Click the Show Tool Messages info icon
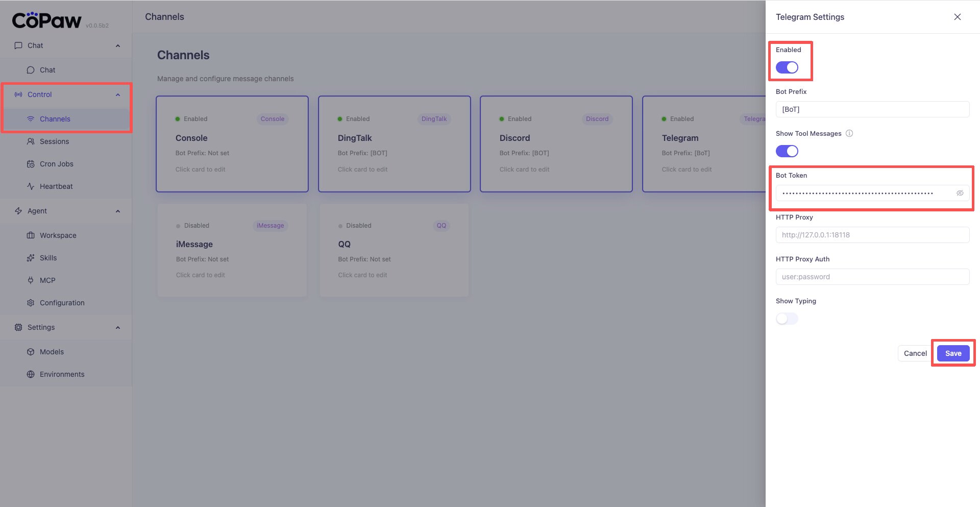 (849, 133)
